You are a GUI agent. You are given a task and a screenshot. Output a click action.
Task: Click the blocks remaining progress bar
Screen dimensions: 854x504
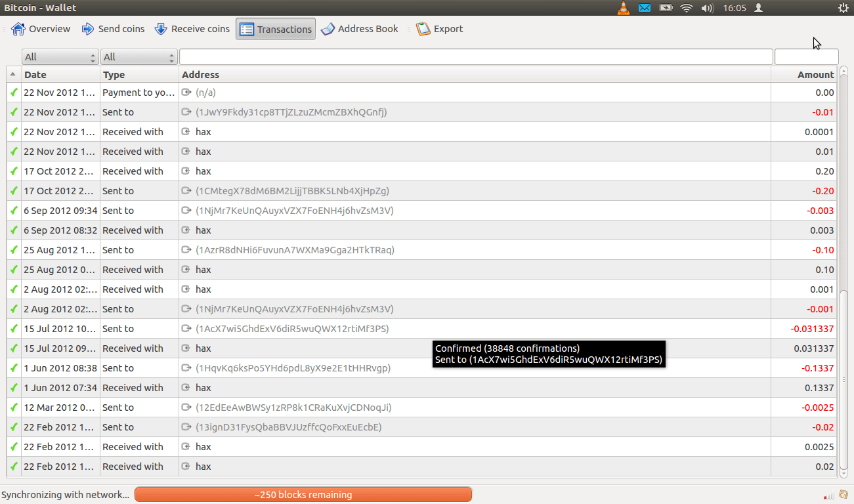point(303,495)
